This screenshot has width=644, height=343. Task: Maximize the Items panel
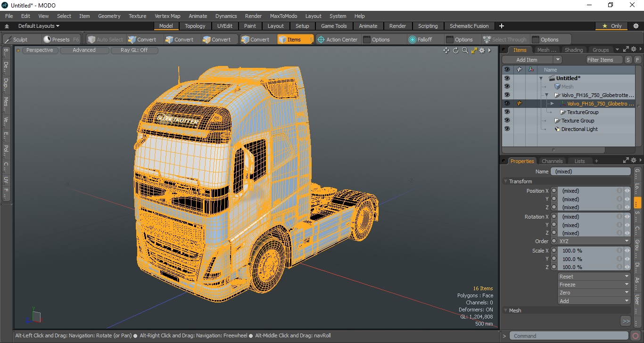pos(626,49)
